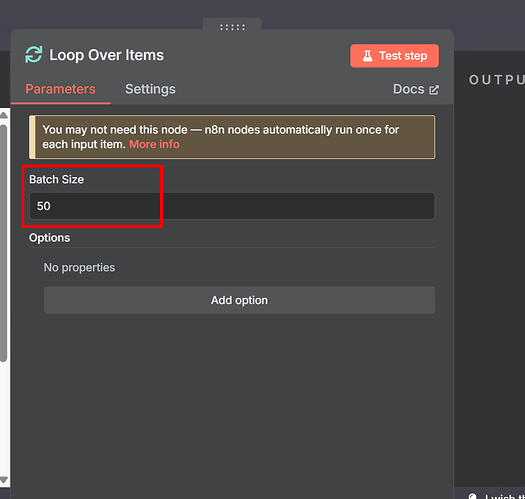Click the Batch Size label
The height and width of the screenshot is (499, 525).
pos(57,180)
